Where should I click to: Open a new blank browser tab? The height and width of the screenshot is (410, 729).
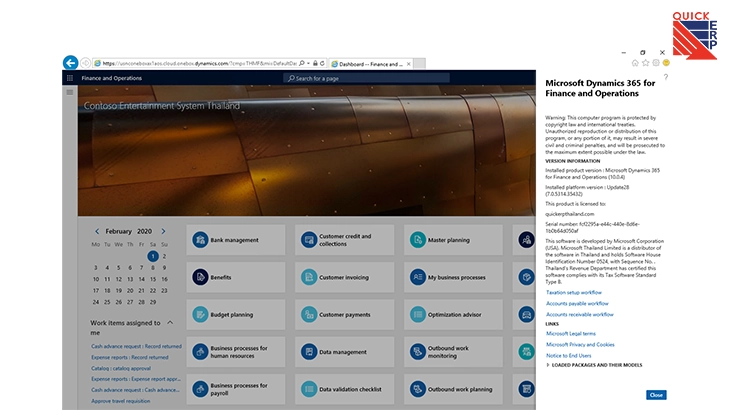click(419, 64)
